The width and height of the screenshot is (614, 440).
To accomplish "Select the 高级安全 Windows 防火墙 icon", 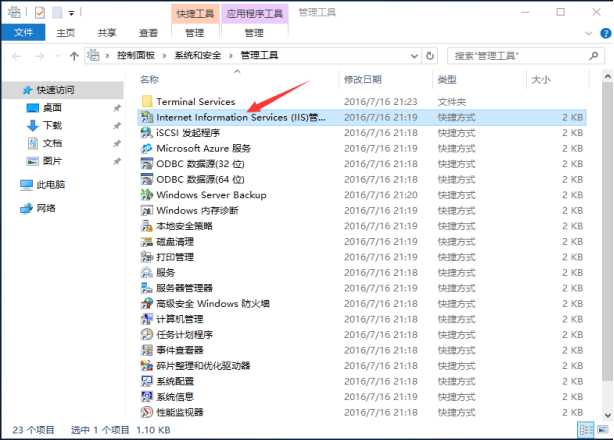I will (x=147, y=303).
